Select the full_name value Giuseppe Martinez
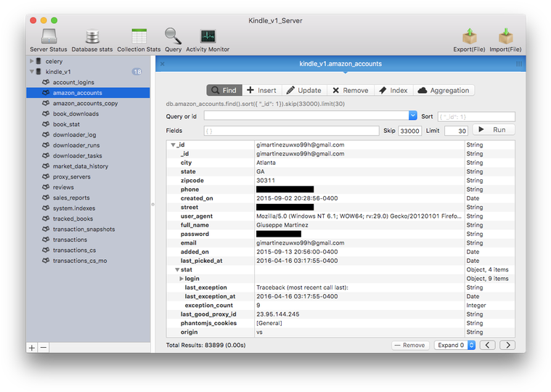Screen dimensions: 551x392 (x=282, y=225)
